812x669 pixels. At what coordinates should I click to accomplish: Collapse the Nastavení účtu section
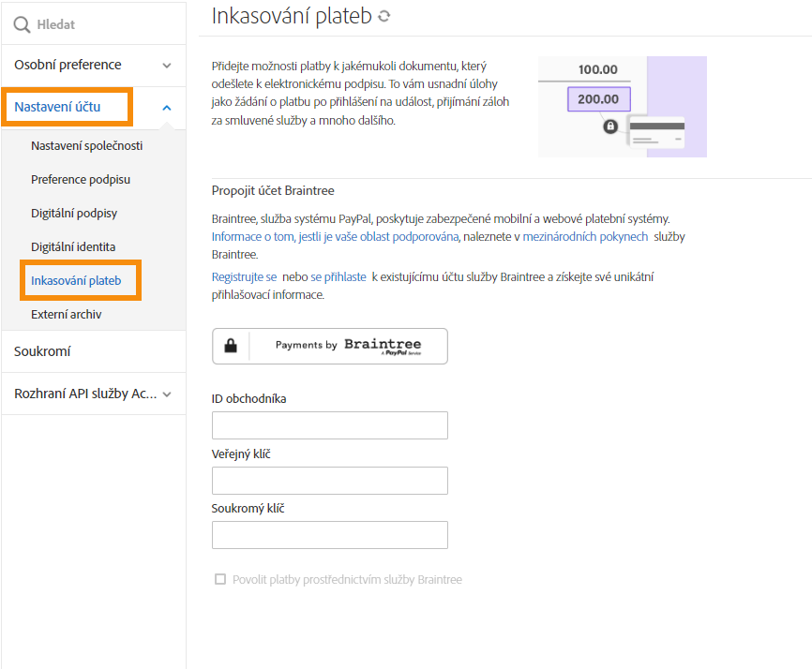[x=167, y=108]
